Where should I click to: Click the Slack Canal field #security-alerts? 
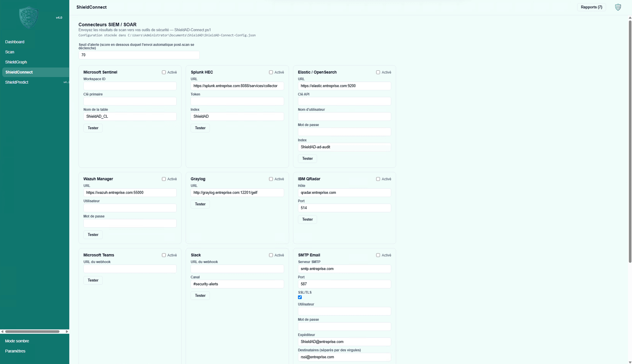(x=237, y=284)
